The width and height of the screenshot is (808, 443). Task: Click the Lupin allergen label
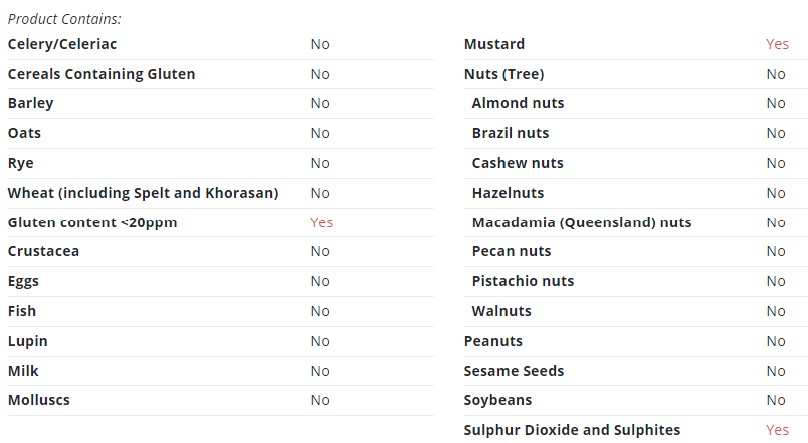point(27,342)
